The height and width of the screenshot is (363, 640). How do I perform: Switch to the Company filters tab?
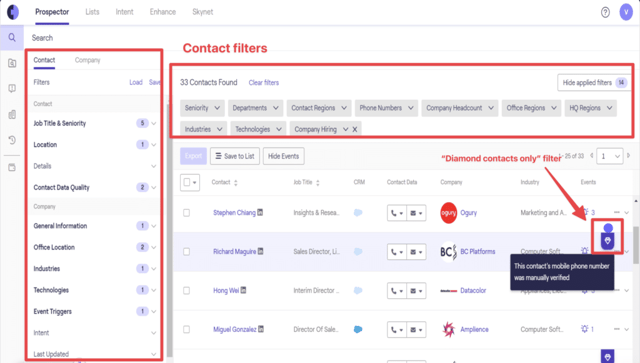(x=87, y=60)
